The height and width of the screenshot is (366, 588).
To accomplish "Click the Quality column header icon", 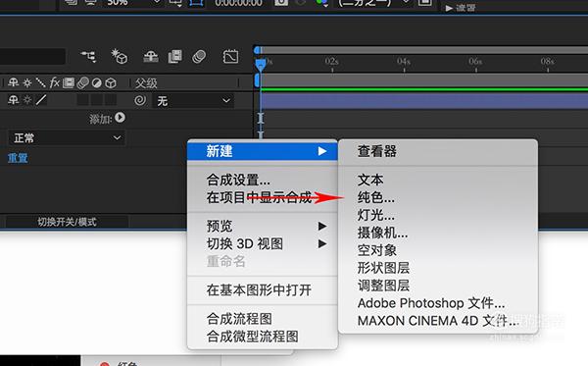I will click(x=40, y=82).
